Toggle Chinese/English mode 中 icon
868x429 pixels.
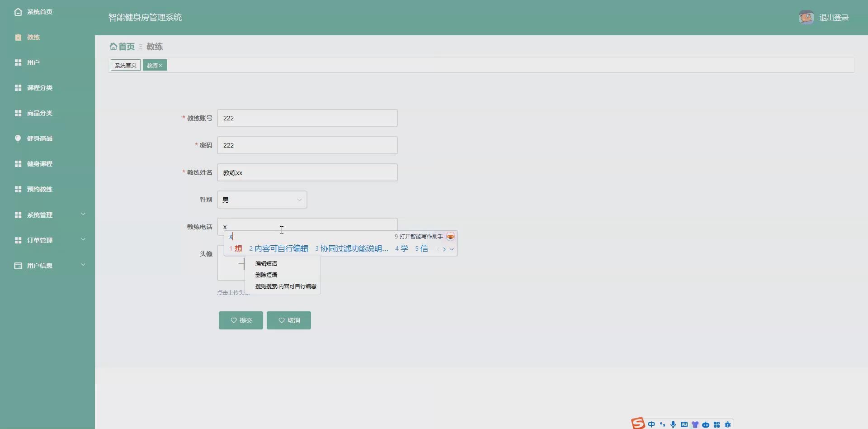(651, 424)
